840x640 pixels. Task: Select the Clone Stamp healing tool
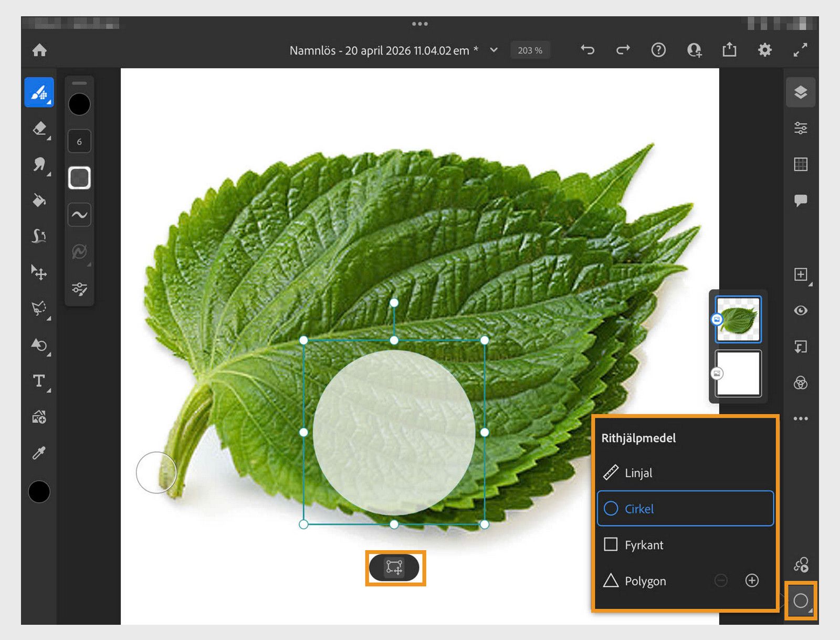point(39,236)
